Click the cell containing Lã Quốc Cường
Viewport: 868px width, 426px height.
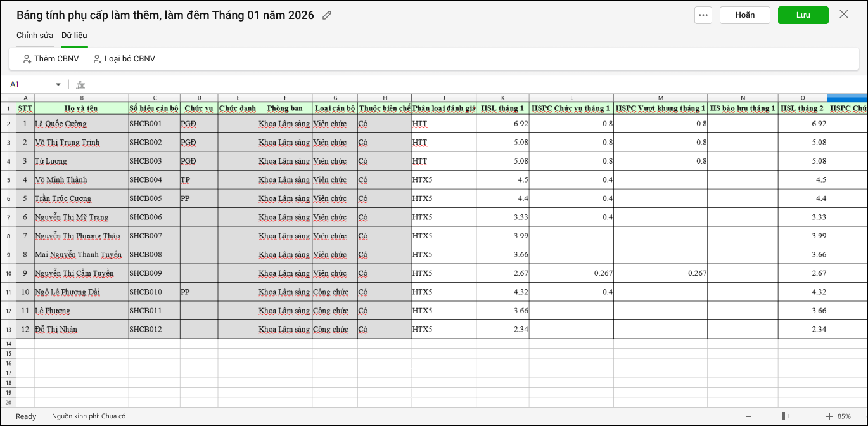(x=81, y=124)
